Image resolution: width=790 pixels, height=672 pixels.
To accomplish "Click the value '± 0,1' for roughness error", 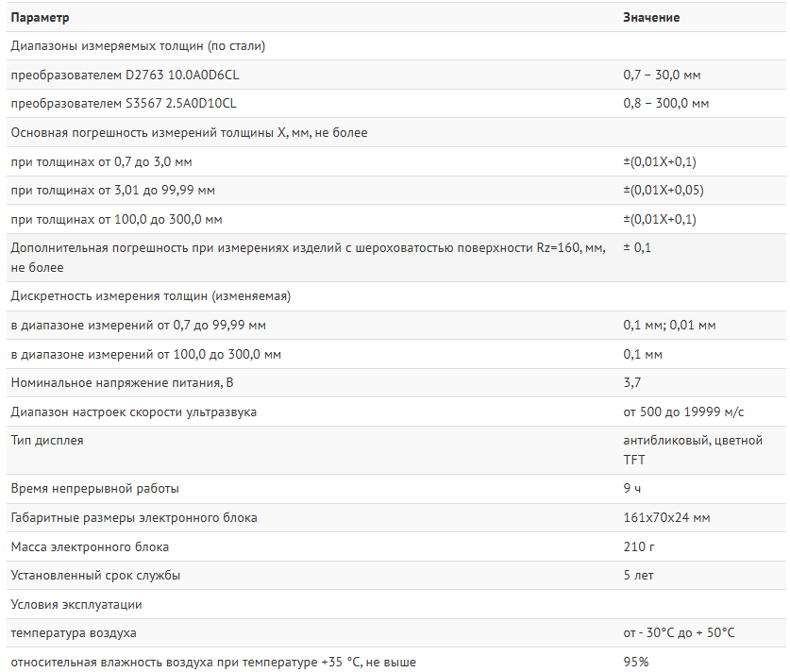I will 637,247.
